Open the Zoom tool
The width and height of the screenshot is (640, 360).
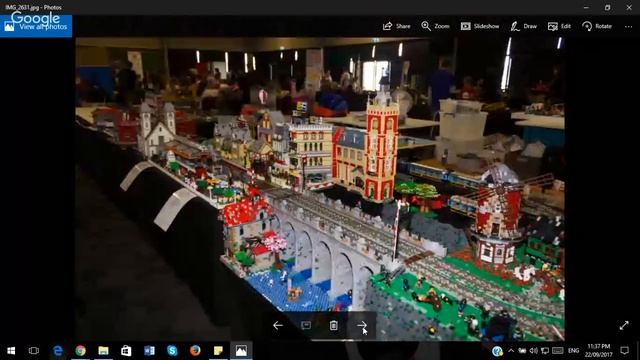pos(435,26)
